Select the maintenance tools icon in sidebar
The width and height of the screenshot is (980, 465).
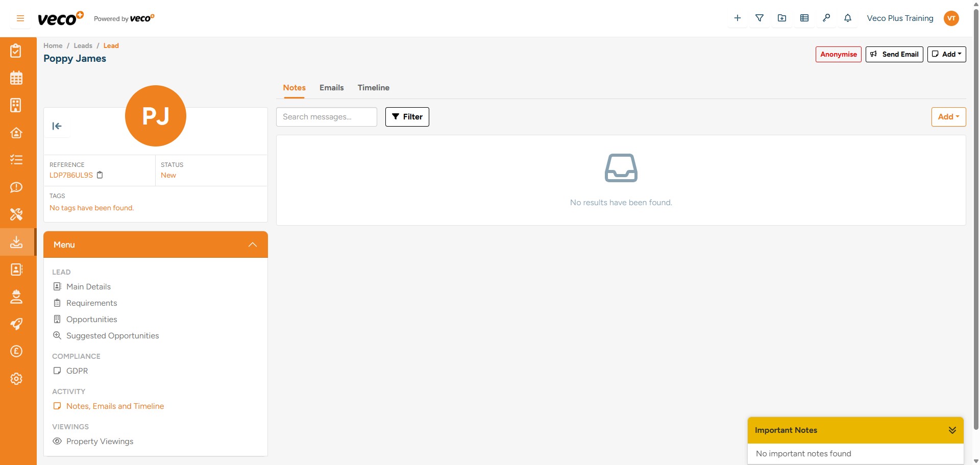coord(16,214)
